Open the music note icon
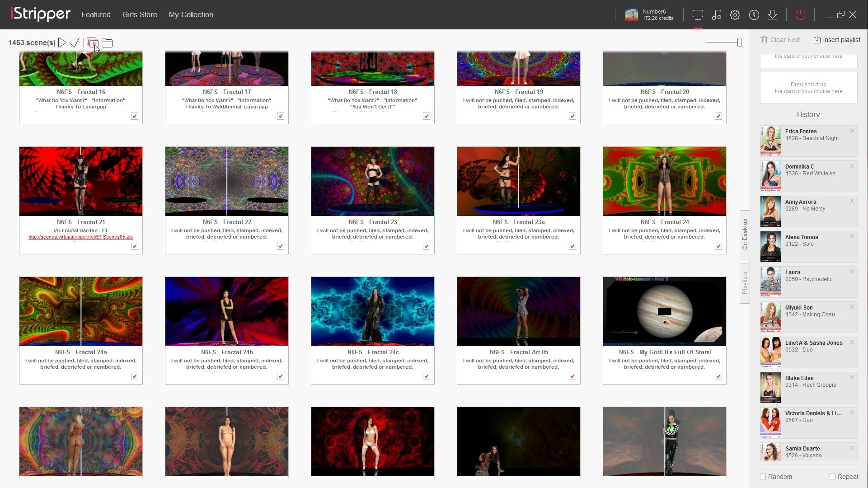The height and width of the screenshot is (488, 868). click(717, 15)
